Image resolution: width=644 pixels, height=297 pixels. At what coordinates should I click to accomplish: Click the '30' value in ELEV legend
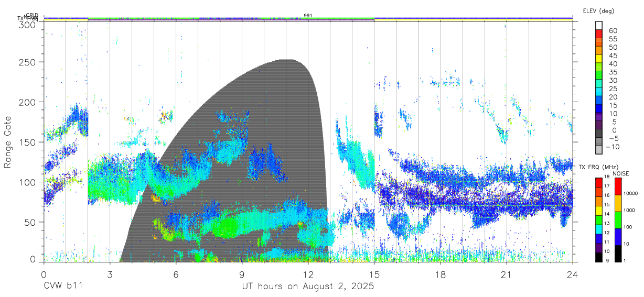(612, 80)
